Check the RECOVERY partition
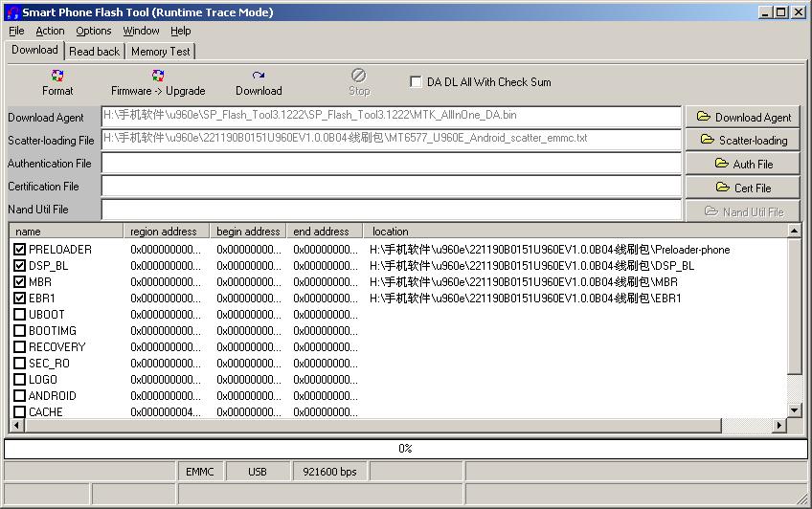The image size is (812, 509). pyautogui.click(x=20, y=347)
